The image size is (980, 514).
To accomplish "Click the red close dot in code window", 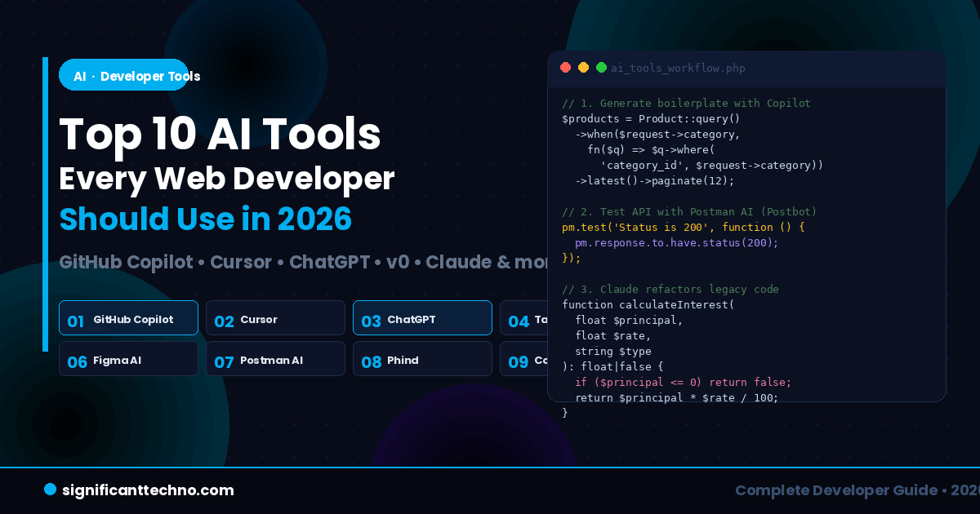I will click(x=565, y=68).
